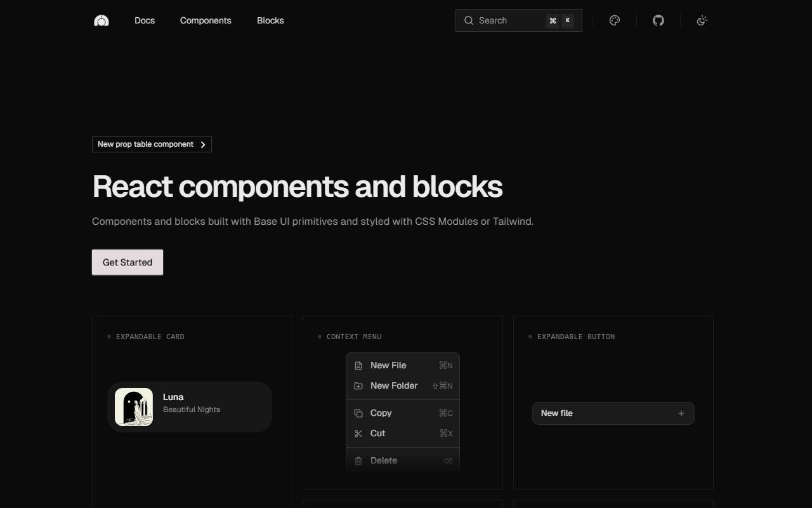Image resolution: width=812 pixels, height=508 pixels.
Task: Open the Components nav item
Action: click(206, 20)
